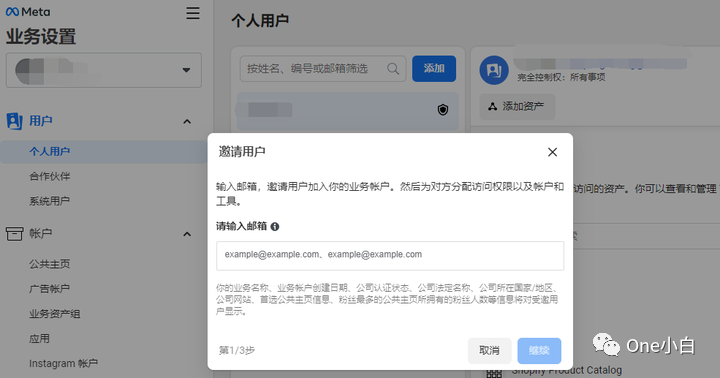The height and width of the screenshot is (378, 720).
Task: Open Instagram 帐户 in sidebar
Action: point(63,364)
